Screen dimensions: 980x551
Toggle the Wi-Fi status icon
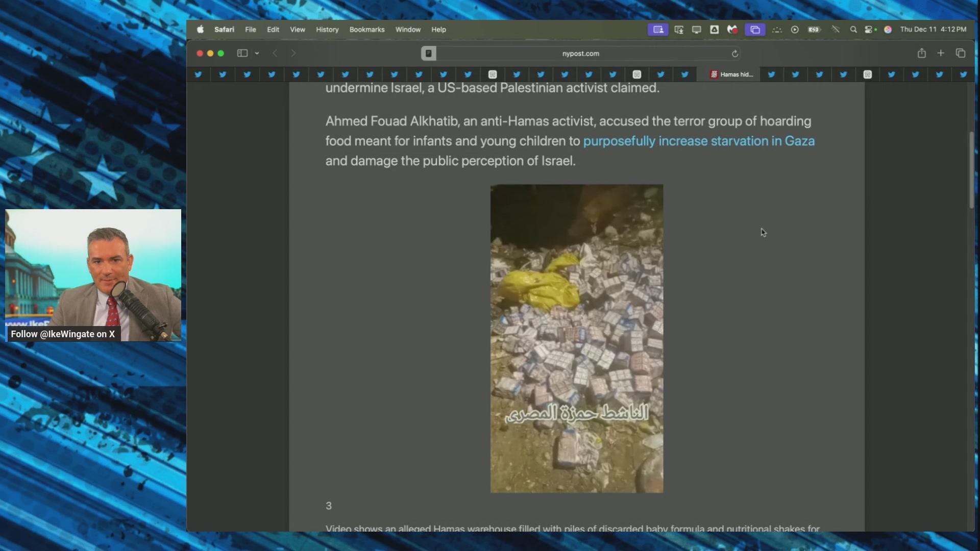[836, 30]
